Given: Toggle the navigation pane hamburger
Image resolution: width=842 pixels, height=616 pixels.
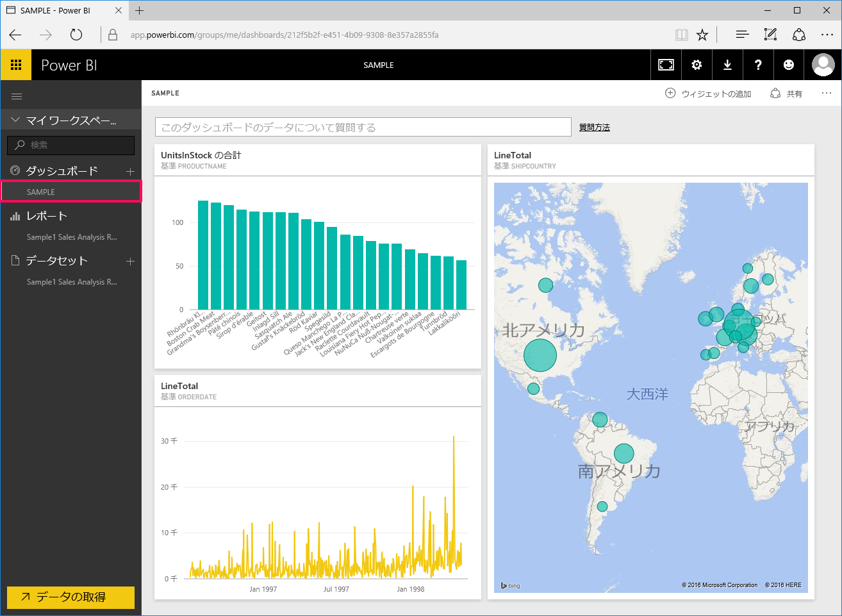Looking at the screenshot, I should point(17,96).
